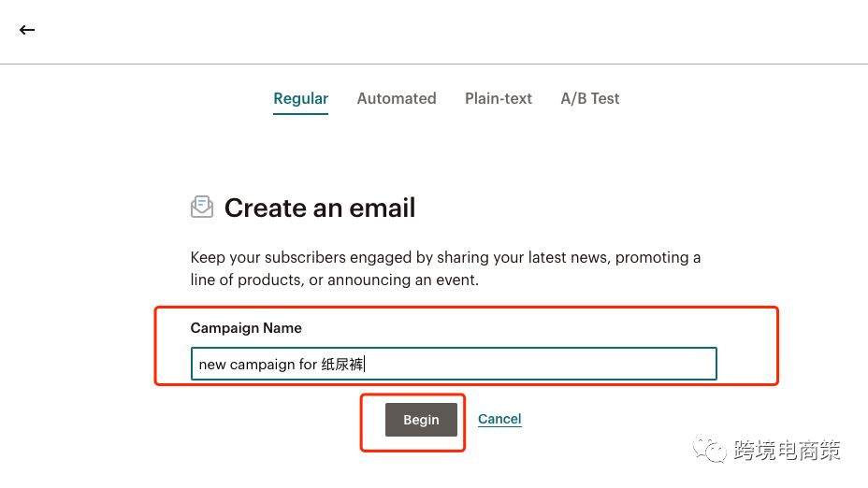Select the Plain-text tab

click(499, 98)
